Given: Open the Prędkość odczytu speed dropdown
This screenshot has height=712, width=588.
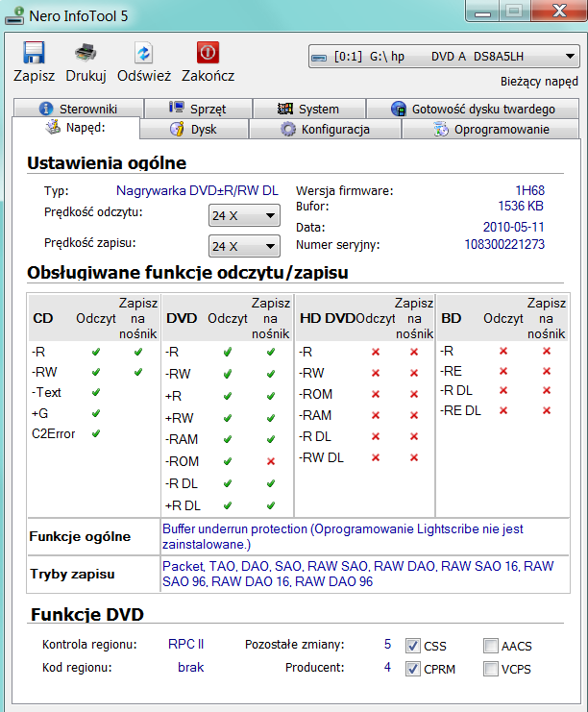Looking at the screenshot, I should (x=244, y=215).
